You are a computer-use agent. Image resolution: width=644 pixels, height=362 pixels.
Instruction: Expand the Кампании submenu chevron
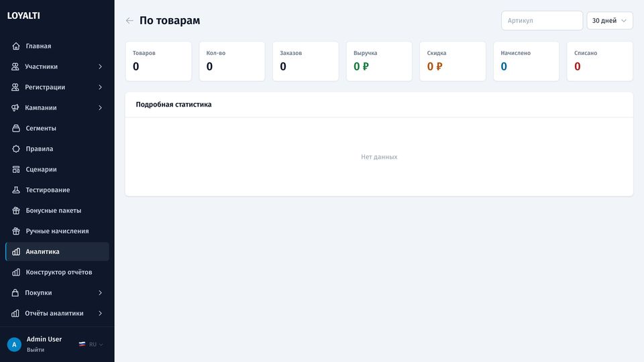[100, 107]
